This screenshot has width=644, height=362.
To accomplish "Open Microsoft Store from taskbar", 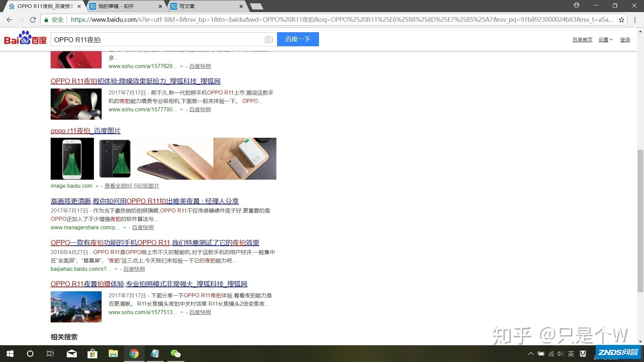I will [92, 354].
